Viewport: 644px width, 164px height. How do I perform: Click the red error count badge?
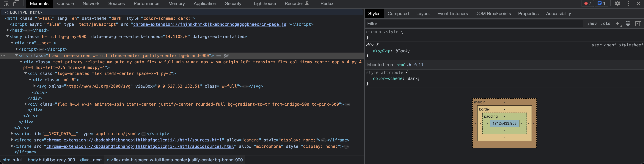pyautogui.click(x=587, y=4)
